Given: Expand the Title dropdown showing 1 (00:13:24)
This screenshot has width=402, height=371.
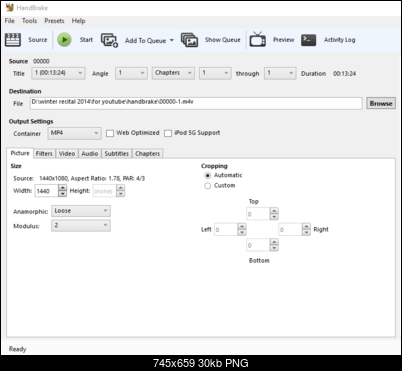Looking at the screenshot, I should [58, 73].
